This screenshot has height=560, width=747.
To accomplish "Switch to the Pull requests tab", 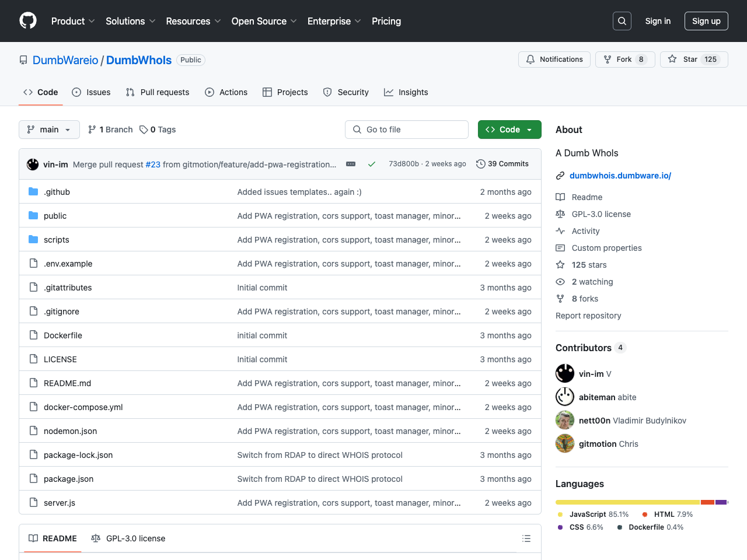I will point(158,92).
